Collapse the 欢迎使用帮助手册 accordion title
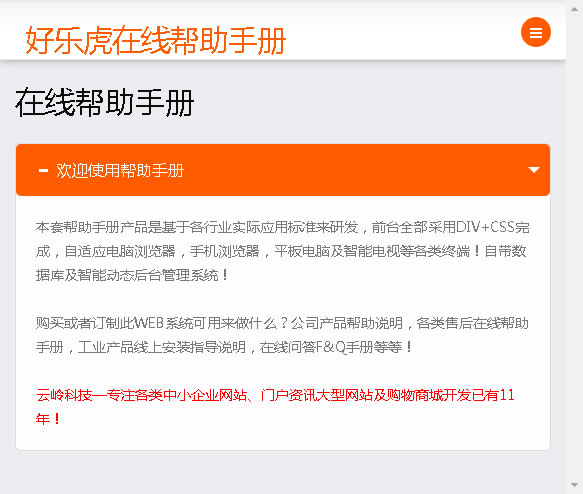 coord(120,171)
